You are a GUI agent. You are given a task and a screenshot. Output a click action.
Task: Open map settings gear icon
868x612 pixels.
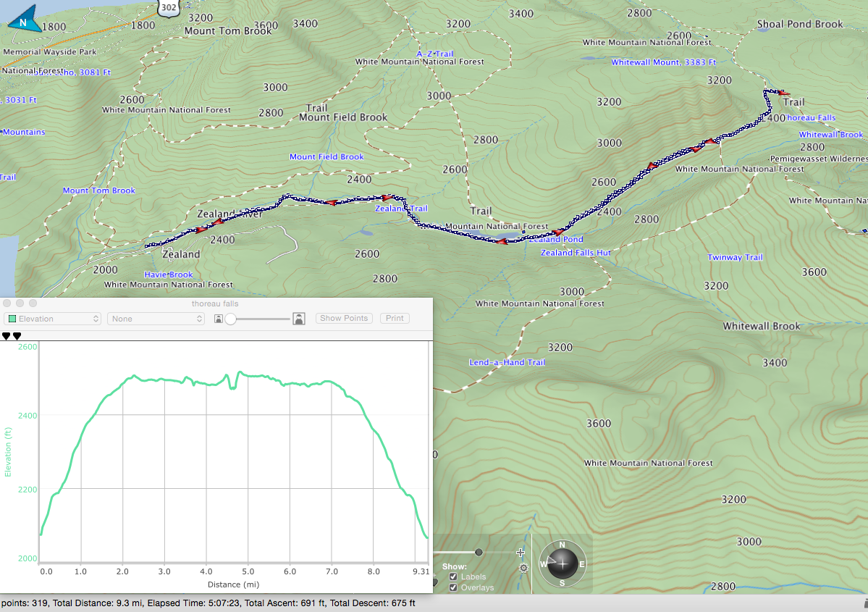pyautogui.click(x=523, y=568)
